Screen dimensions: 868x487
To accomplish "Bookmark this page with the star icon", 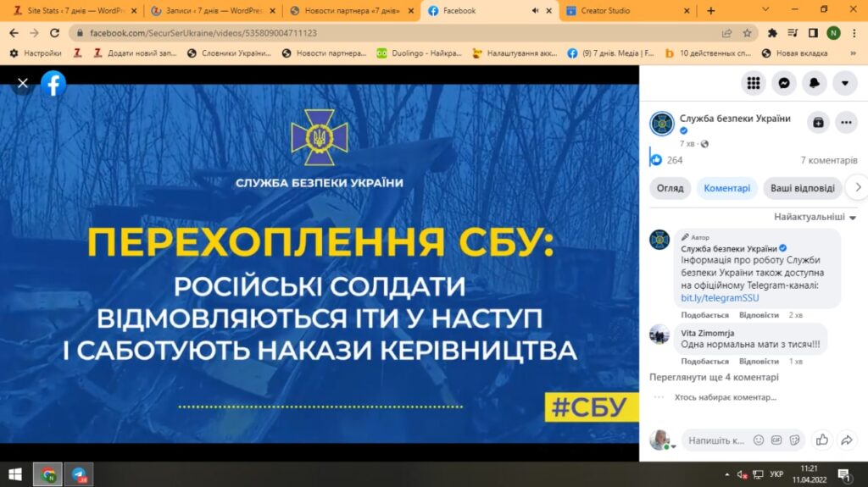I will 747,33.
